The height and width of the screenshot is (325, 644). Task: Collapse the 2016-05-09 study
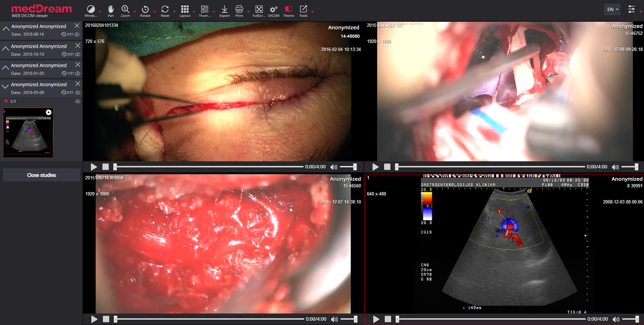(5, 87)
